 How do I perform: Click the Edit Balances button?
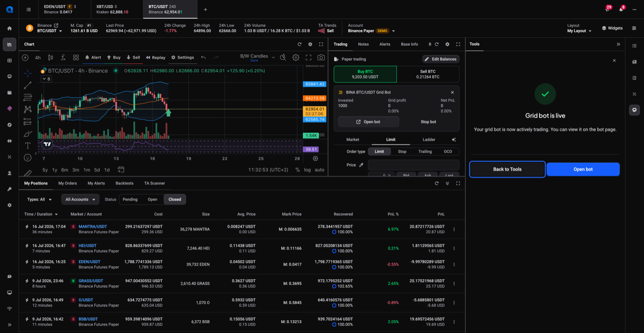[441, 59]
